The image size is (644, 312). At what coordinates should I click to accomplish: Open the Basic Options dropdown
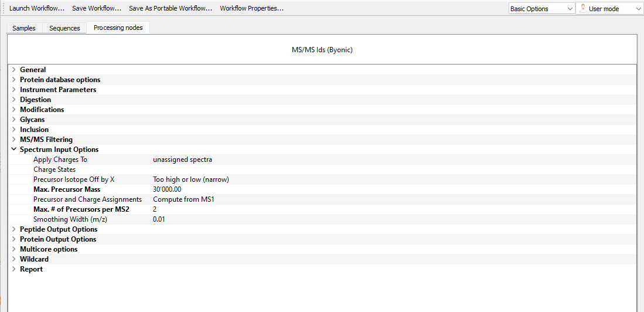click(541, 9)
